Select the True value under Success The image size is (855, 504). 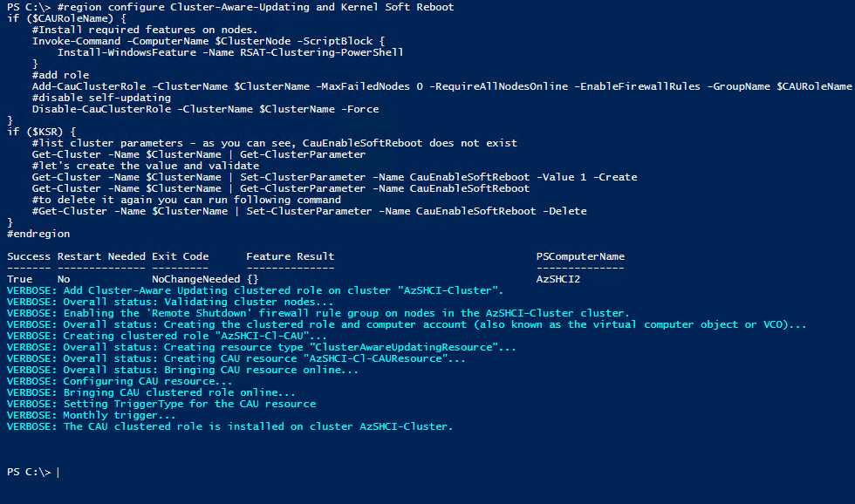[x=20, y=279]
